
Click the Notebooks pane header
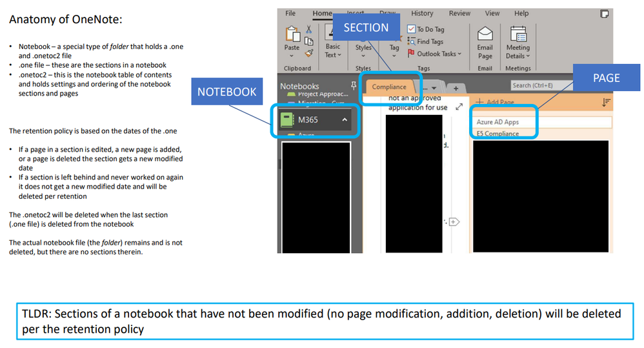pos(299,87)
